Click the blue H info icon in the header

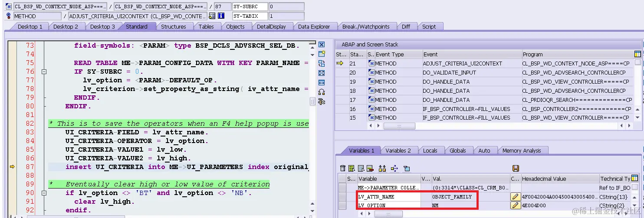click(221, 16)
